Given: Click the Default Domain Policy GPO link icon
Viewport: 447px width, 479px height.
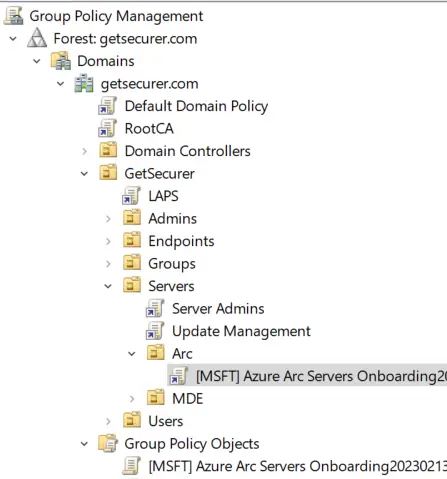Looking at the screenshot, I should click(107, 106).
